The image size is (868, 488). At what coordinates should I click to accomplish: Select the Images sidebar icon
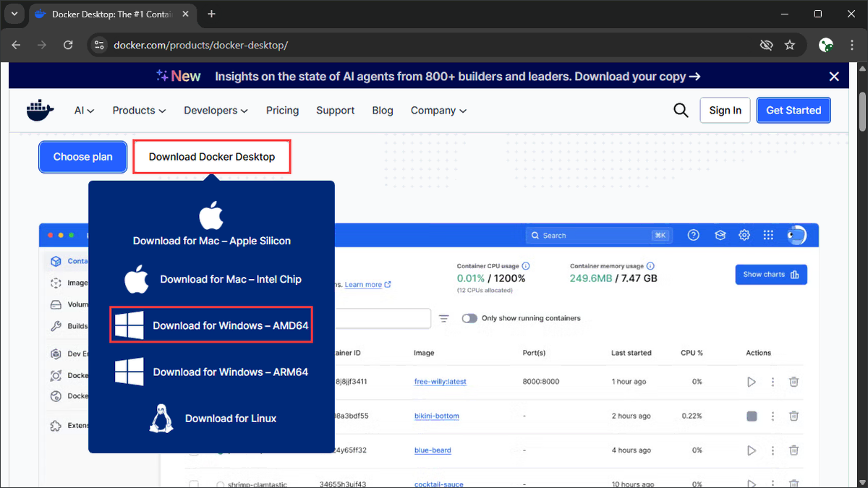(56, 283)
